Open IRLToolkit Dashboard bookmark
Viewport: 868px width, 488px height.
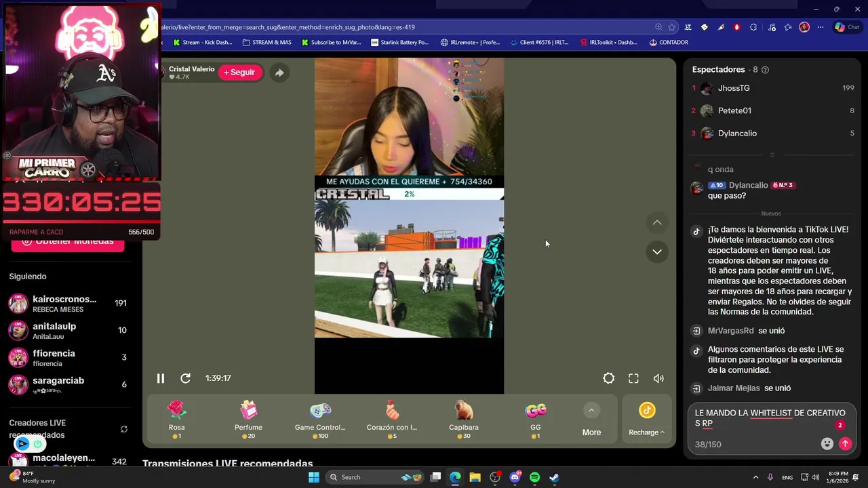609,42
